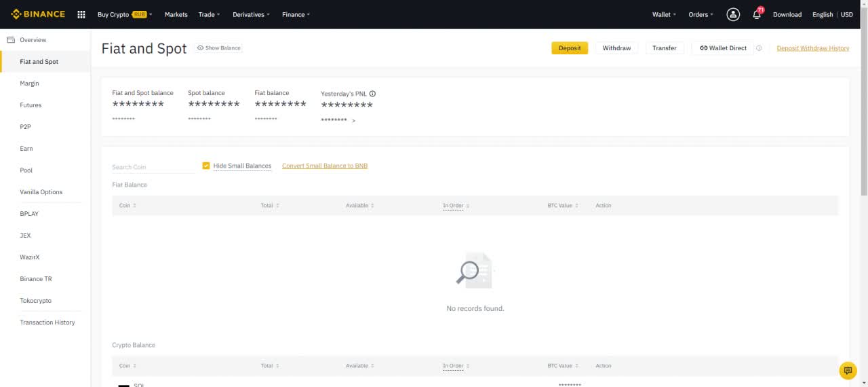Click the RUB badge on Buy Crypto
The height and width of the screenshot is (387, 868).
click(139, 14)
